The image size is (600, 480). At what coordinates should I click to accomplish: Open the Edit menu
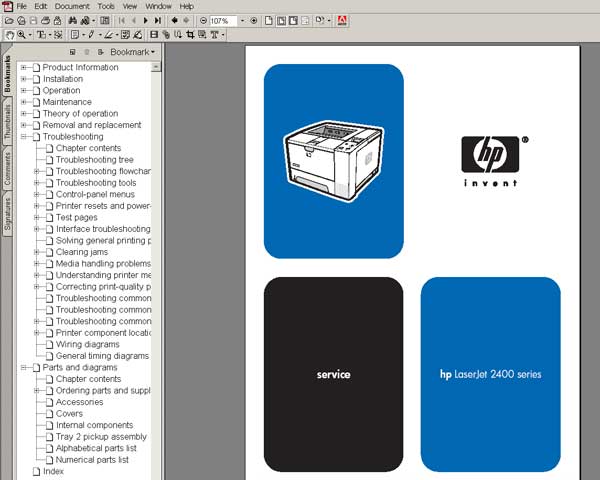(41, 6)
